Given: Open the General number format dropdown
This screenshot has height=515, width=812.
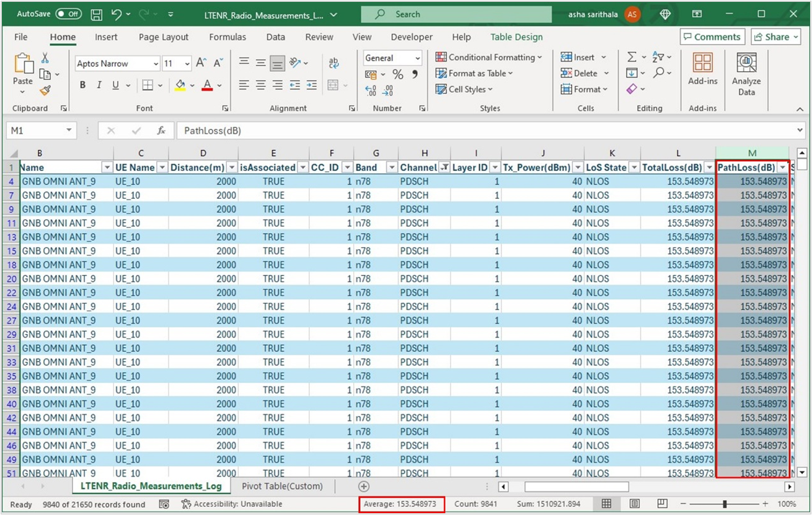Looking at the screenshot, I should 418,58.
